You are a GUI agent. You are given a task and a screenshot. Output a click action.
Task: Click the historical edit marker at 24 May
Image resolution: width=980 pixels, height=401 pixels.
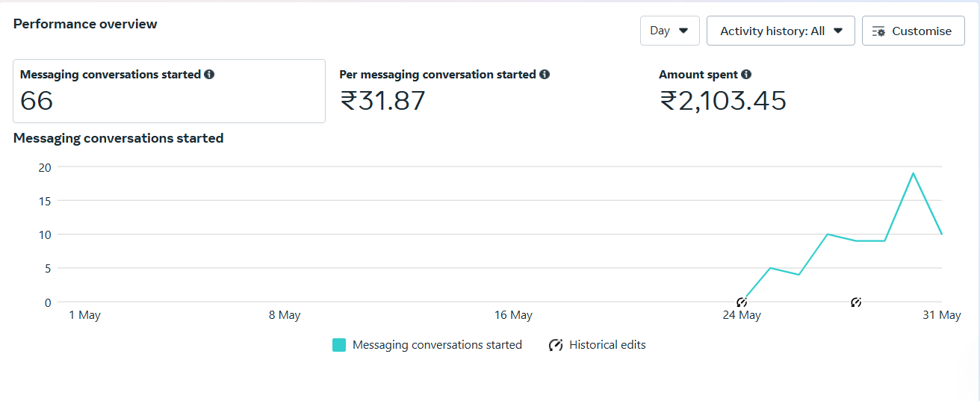pyautogui.click(x=742, y=302)
